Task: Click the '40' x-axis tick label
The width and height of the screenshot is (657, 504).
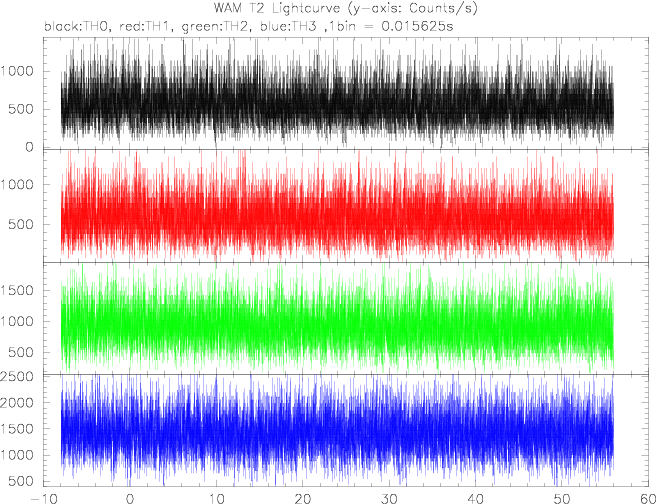Action: click(x=475, y=499)
